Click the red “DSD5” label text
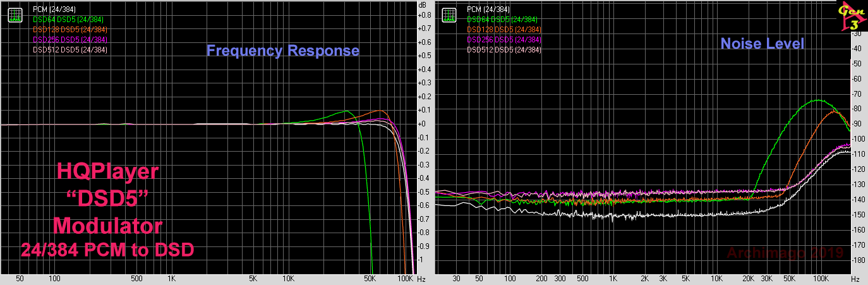Image resolution: width=868 pixels, height=285 pixels. click(107, 199)
